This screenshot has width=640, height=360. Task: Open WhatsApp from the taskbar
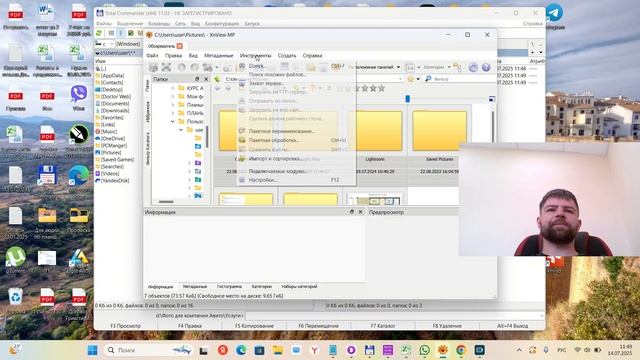pos(424,350)
